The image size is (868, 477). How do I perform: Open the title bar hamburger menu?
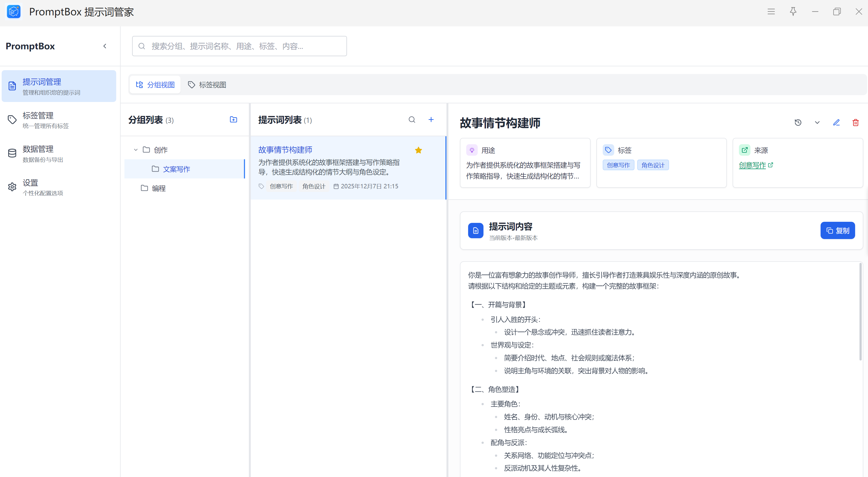coord(771,12)
